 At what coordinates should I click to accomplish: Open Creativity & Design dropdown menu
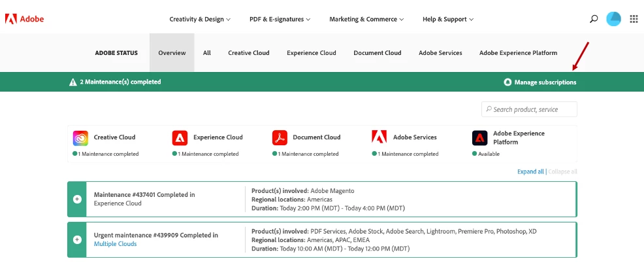pyautogui.click(x=200, y=19)
